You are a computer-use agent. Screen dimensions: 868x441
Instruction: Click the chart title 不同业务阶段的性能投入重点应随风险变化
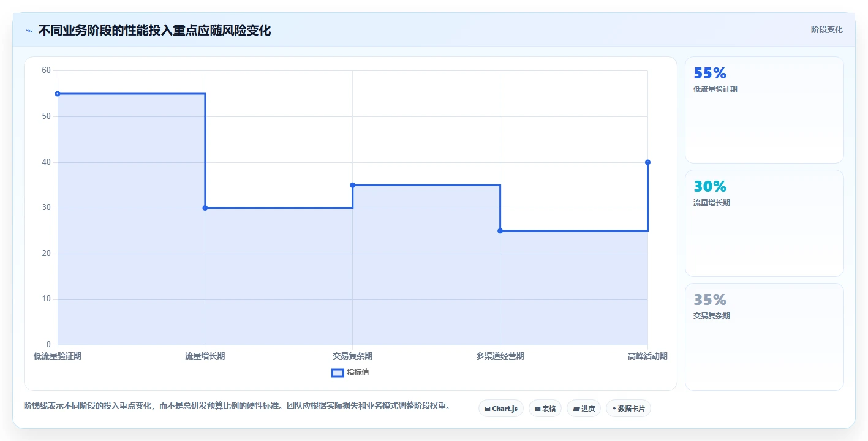(154, 30)
